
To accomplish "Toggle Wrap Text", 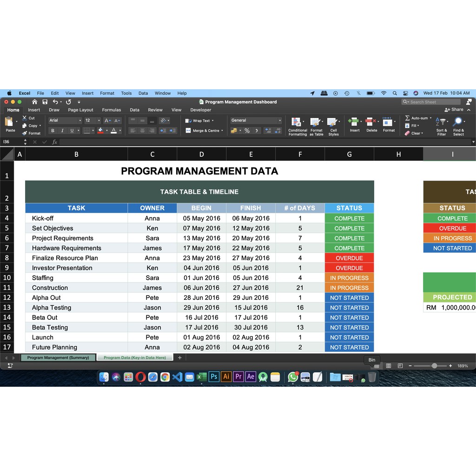I will coord(199,120).
